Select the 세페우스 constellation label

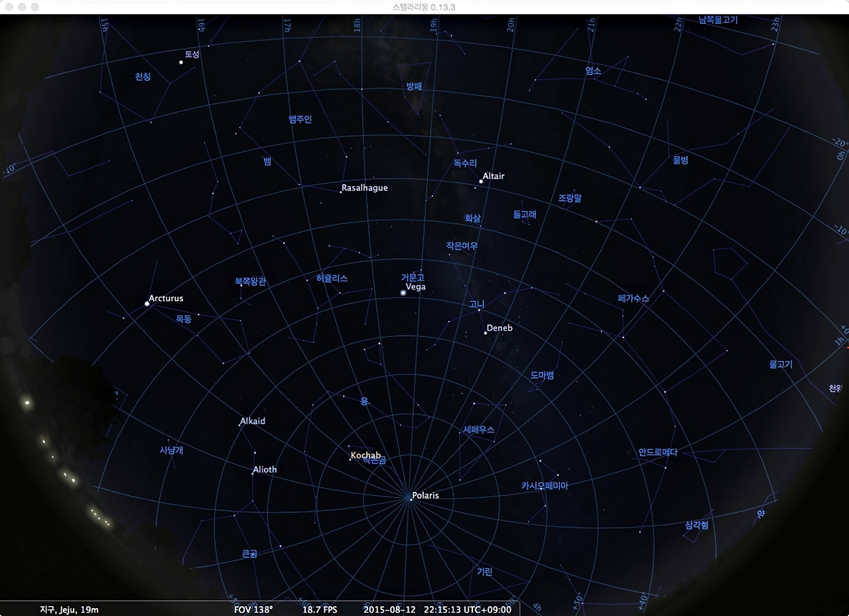[x=479, y=430]
